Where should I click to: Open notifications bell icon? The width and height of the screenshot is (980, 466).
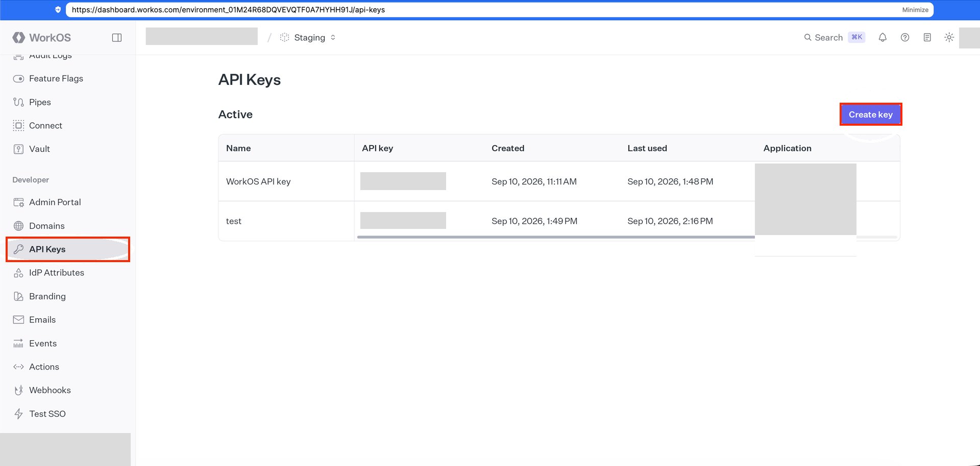point(883,37)
